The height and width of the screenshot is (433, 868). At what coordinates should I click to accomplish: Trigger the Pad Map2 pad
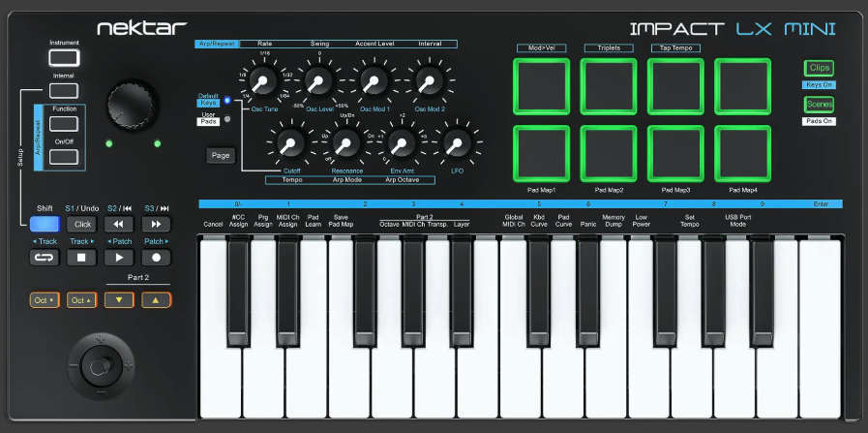pos(609,154)
